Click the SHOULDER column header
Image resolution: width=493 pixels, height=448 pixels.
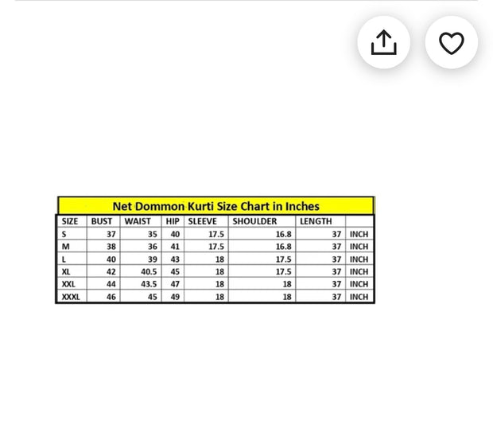click(254, 221)
